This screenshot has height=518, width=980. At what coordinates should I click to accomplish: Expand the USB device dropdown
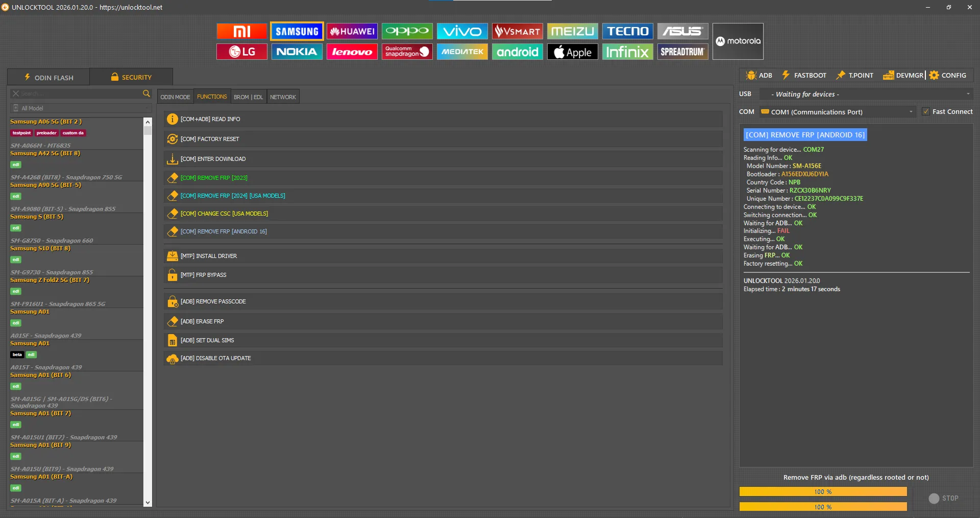968,94
